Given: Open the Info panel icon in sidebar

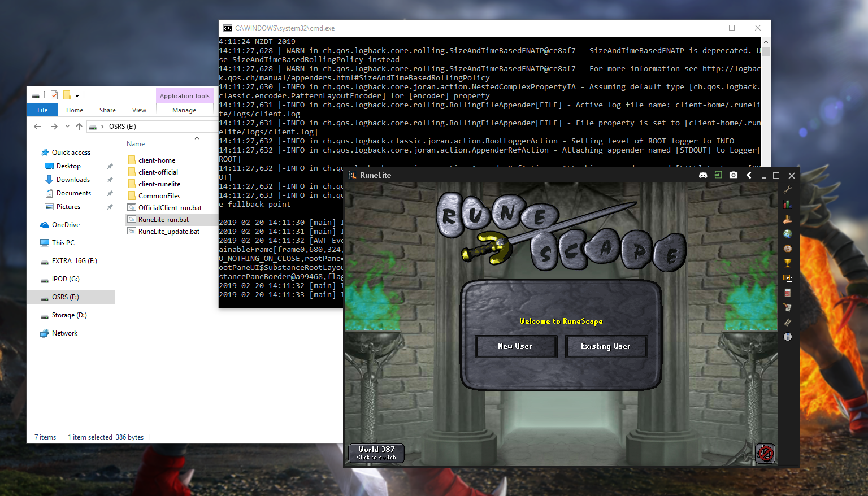Looking at the screenshot, I should (787, 337).
